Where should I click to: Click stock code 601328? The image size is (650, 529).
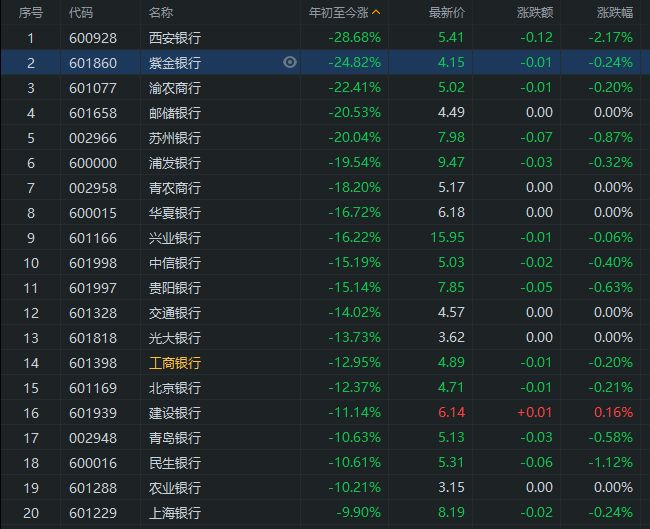click(x=93, y=313)
